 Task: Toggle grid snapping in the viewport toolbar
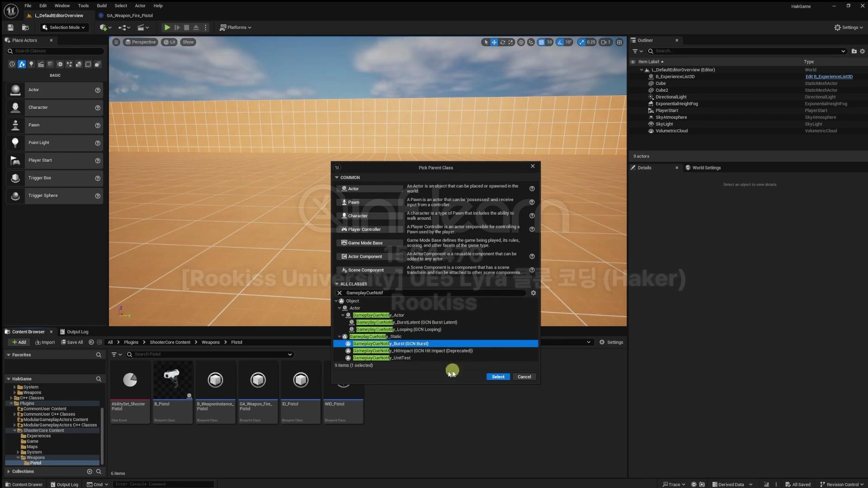[x=541, y=42]
